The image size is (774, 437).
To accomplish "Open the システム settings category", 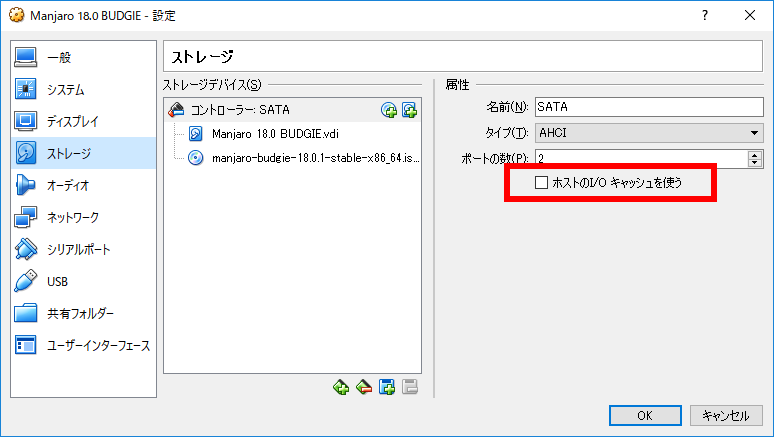I will [x=83, y=89].
